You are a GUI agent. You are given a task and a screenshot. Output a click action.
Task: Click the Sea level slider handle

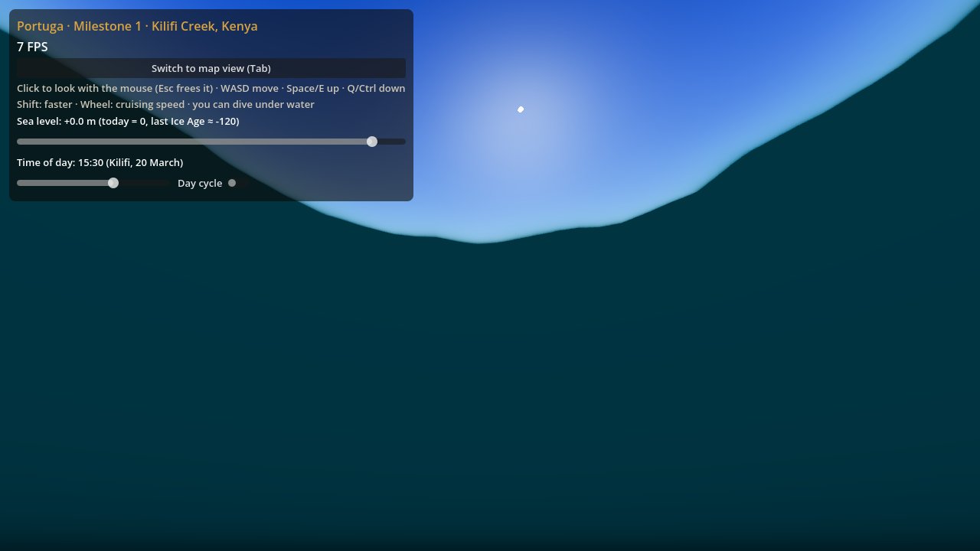pyautogui.click(x=372, y=142)
